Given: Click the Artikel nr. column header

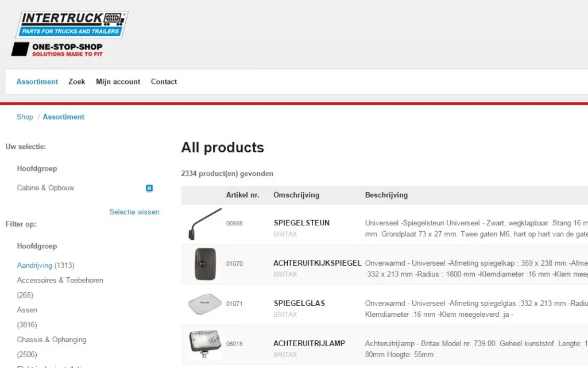Looking at the screenshot, I should point(242,195).
